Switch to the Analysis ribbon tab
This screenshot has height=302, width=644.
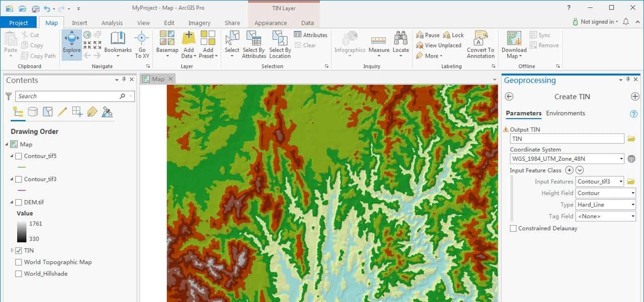112,22
